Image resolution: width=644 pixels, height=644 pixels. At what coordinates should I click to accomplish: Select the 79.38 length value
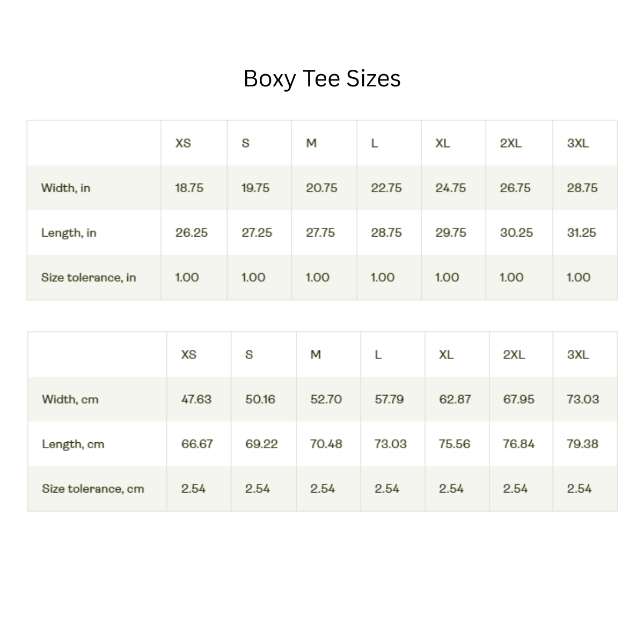pos(582,444)
